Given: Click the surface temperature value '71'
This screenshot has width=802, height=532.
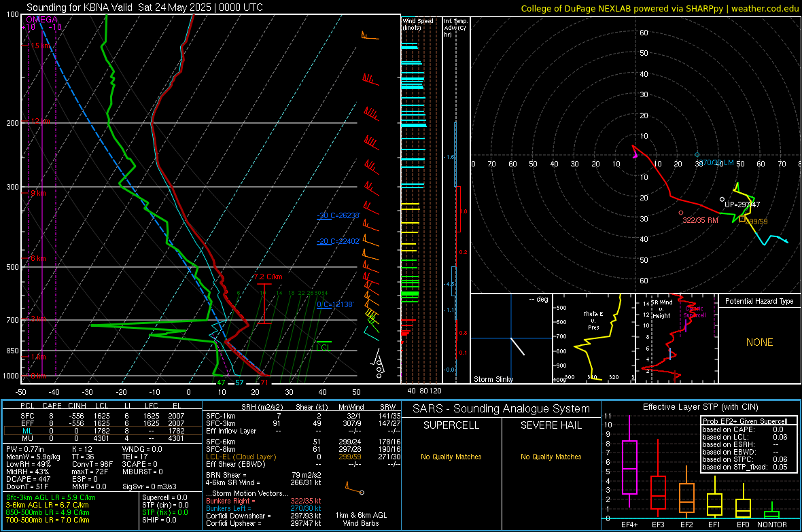Looking at the screenshot, I should (x=264, y=383).
